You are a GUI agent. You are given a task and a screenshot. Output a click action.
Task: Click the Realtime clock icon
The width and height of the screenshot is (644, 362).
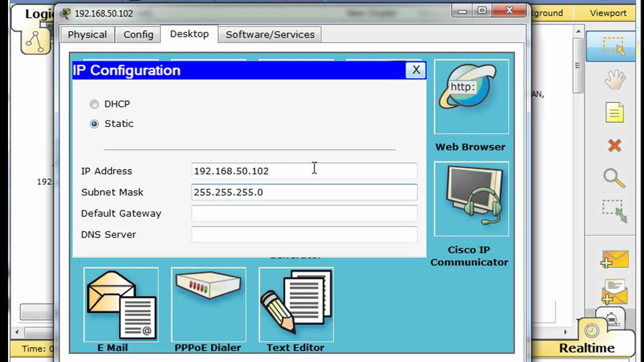(x=592, y=330)
